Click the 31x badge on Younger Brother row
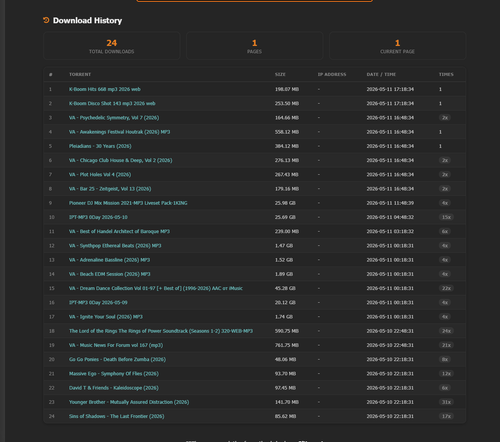500x442 pixels. (446, 402)
